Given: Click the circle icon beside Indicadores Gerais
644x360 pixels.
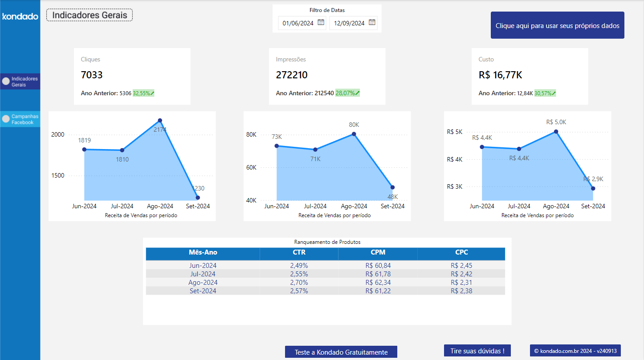Looking at the screenshot, I should (5, 81).
